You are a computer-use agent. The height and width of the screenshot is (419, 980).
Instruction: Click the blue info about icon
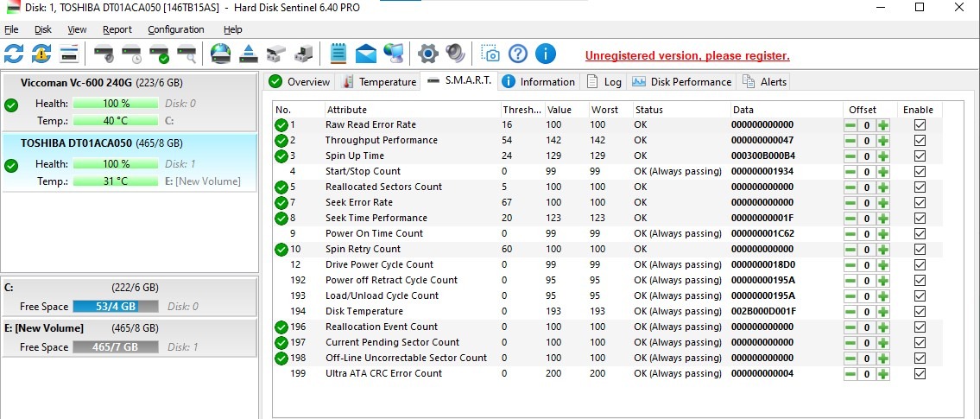[545, 54]
